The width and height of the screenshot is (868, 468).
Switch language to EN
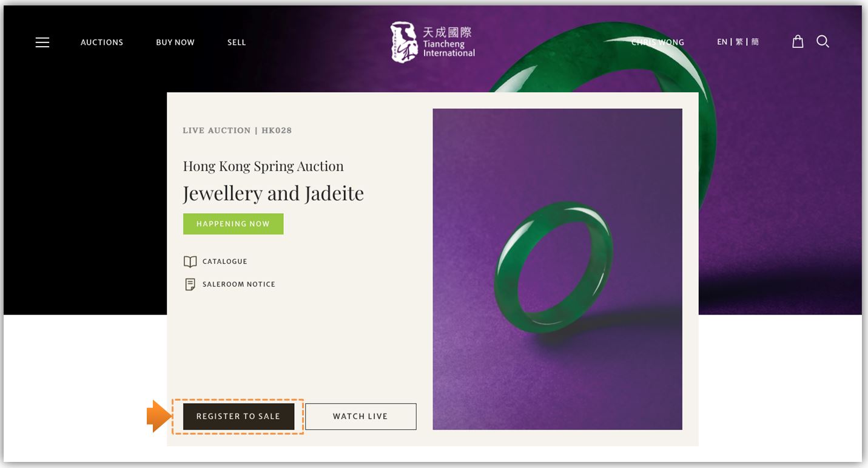722,42
